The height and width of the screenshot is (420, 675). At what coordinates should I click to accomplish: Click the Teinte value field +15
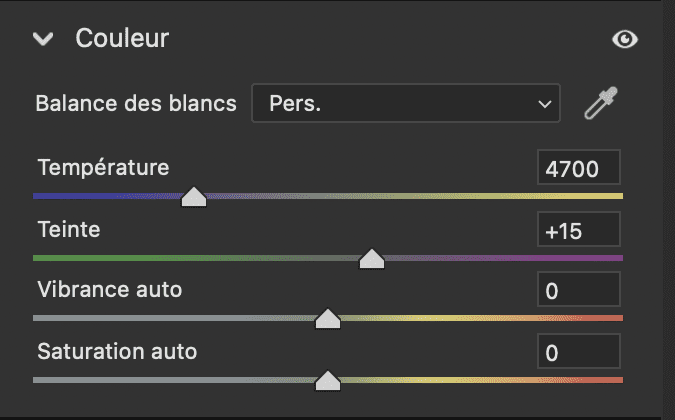pyautogui.click(x=578, y=231)
